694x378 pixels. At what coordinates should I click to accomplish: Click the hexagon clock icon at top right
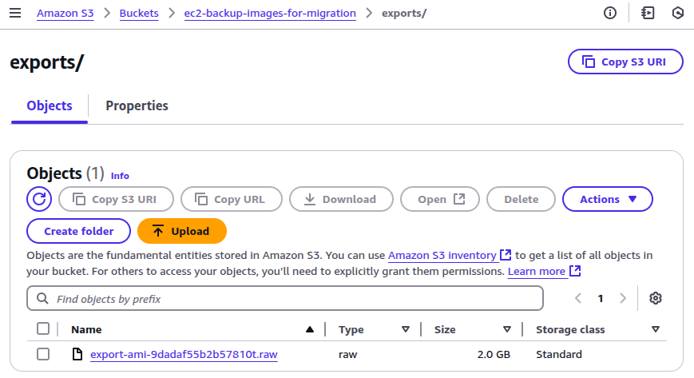pyautogui.click(x=678, y=13)
